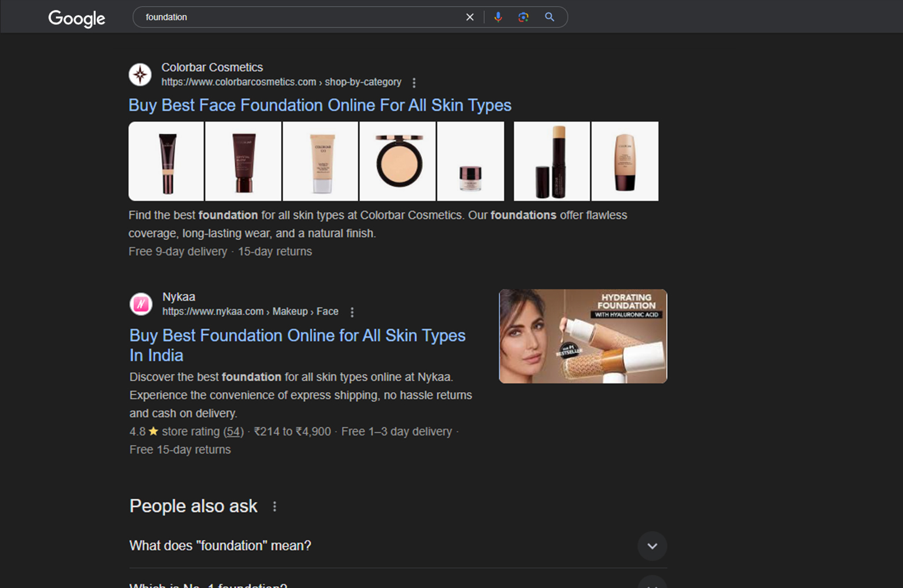Open the round compact powder thumbnail

(x=398, y=161)
